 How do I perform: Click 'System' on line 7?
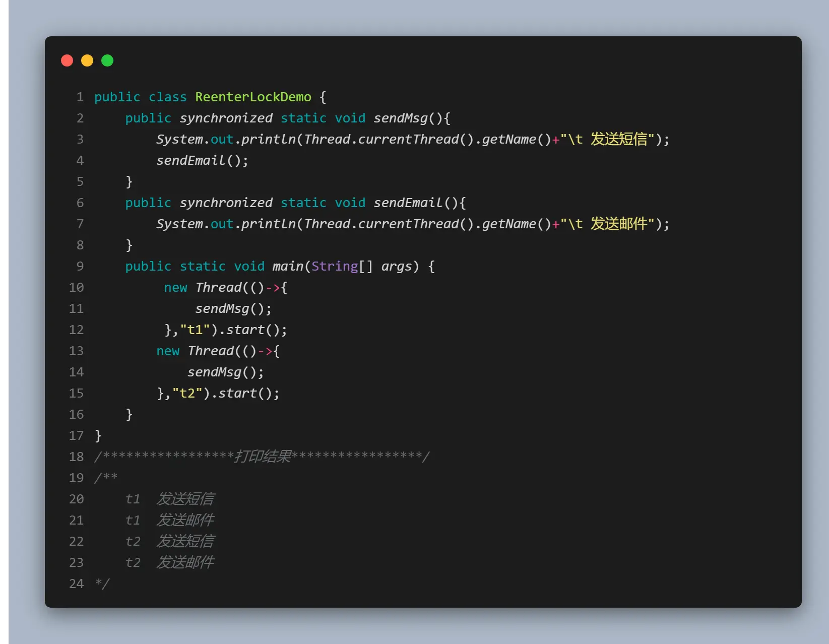(179, 224)
